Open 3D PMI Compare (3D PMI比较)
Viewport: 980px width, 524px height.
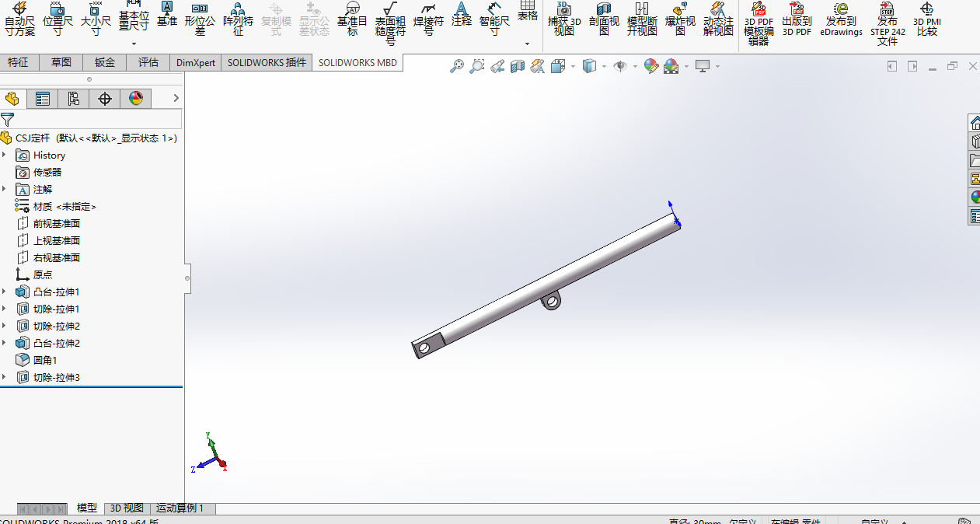coord(926,19)
